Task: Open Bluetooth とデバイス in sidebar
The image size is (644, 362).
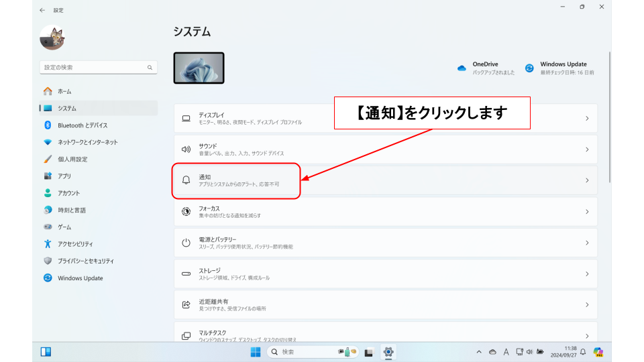Action: (82, 125)
